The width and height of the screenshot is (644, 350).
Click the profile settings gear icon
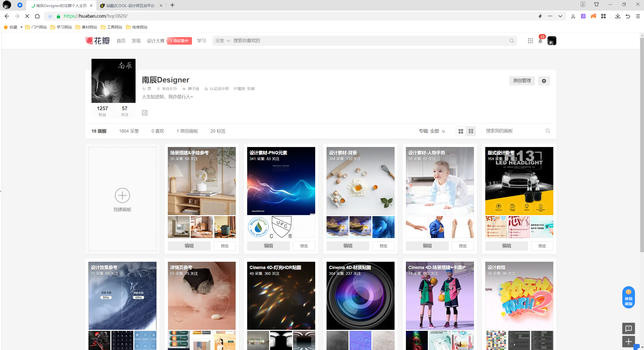[x=544, y=81]
